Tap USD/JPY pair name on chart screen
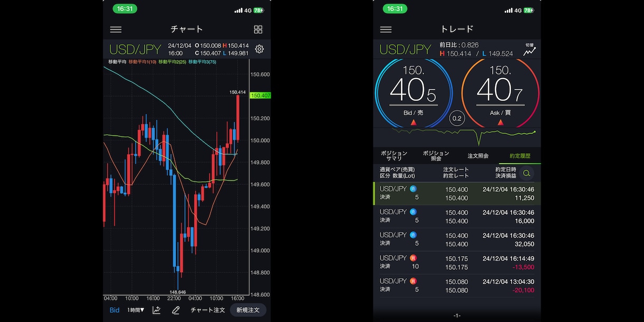The width and height of the screenshot is (644, 322). pos(135,50)
